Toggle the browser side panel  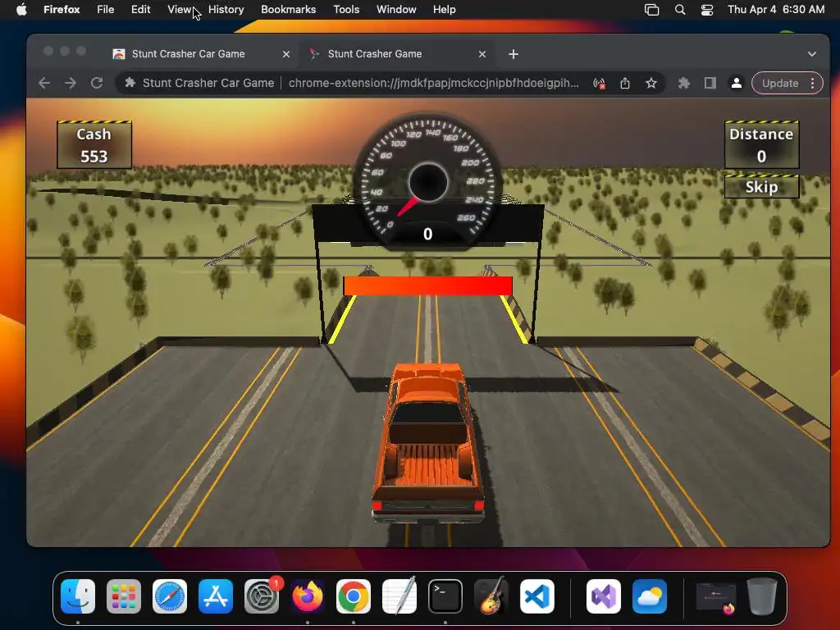pyautogui.click(x=710, y=83)
